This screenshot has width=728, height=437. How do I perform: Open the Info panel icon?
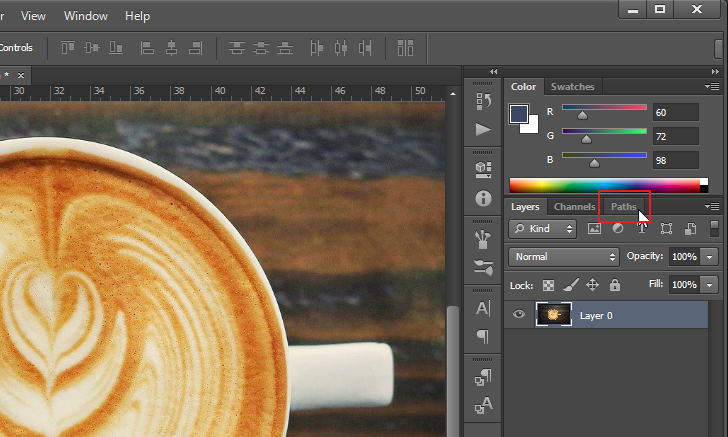coord(483,198)
